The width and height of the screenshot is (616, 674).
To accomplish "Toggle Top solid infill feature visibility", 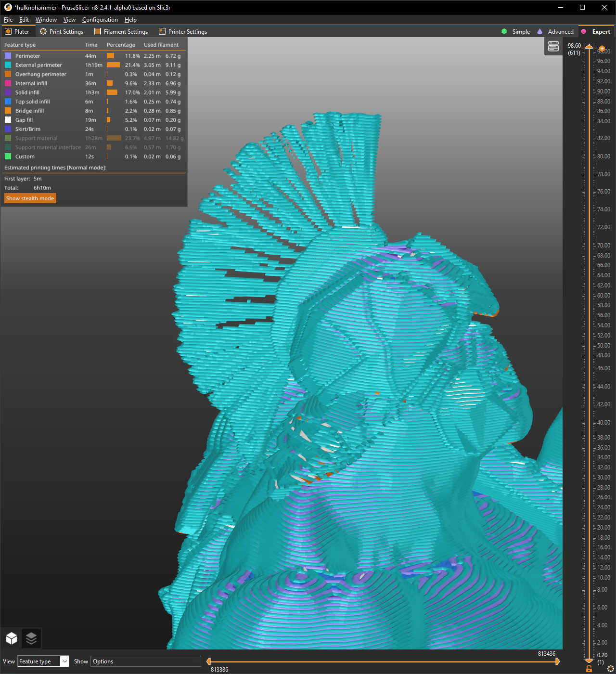I will coord(94,102).
